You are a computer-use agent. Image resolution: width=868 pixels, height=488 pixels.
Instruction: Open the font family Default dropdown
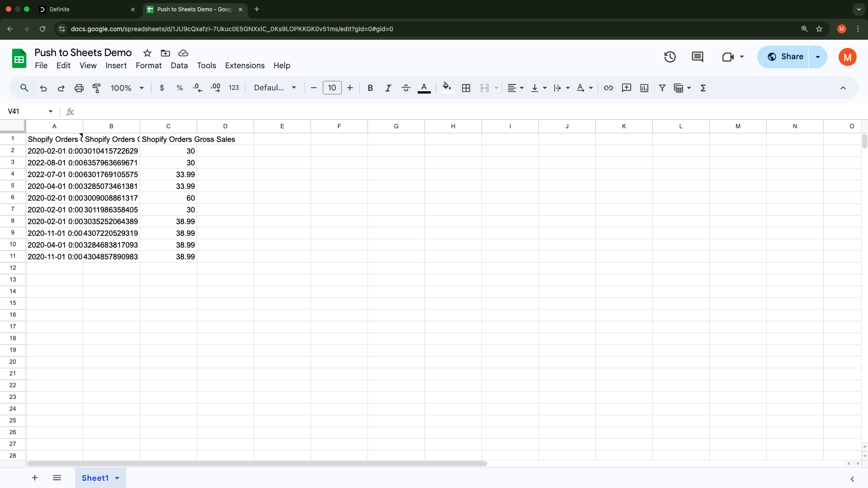click(x=275, y=88)
